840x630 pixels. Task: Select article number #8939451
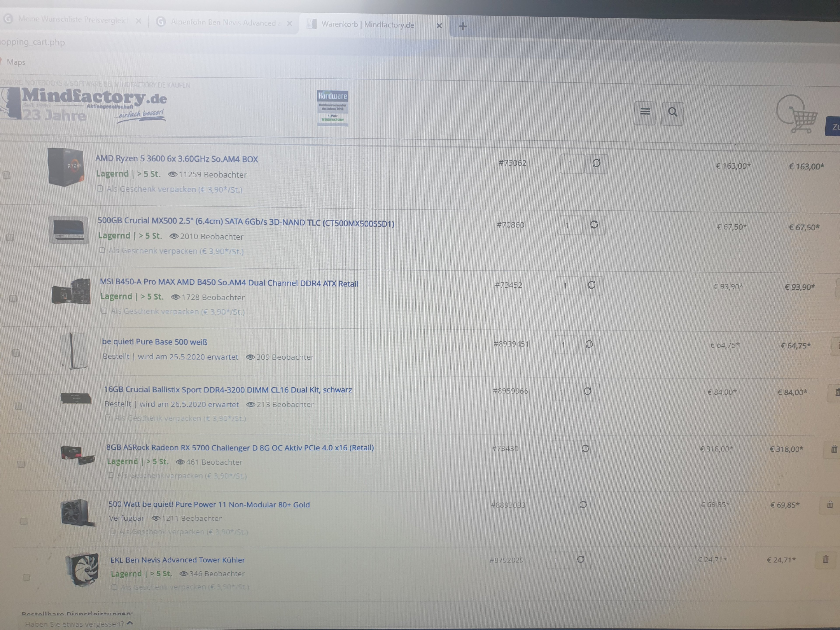coord(511,344)
